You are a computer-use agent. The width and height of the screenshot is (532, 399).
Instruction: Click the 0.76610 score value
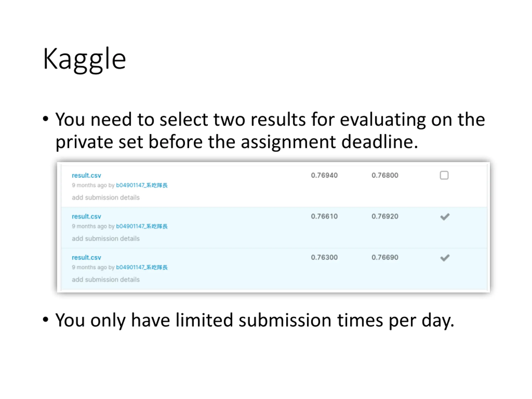324,217
